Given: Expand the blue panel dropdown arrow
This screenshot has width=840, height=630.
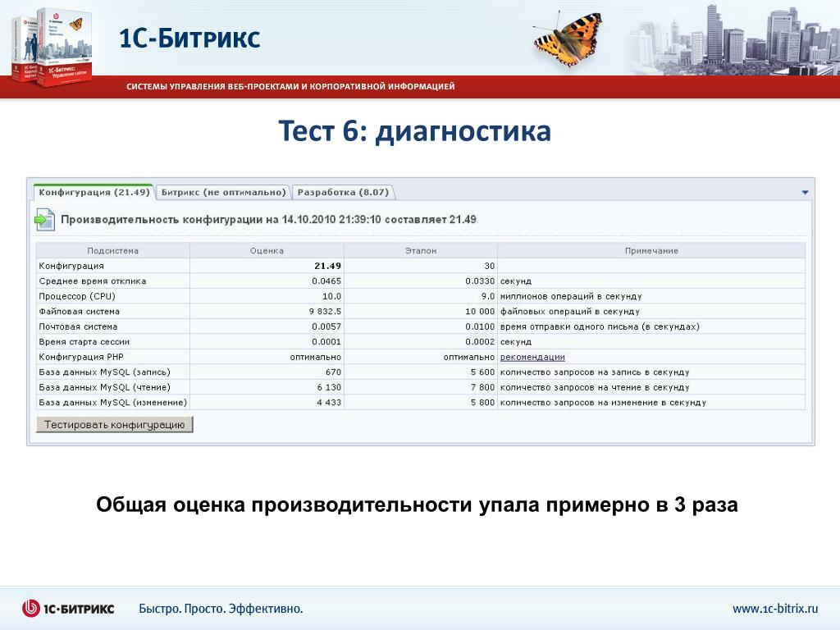Looking at the screenshot, I should pos(805,192).
